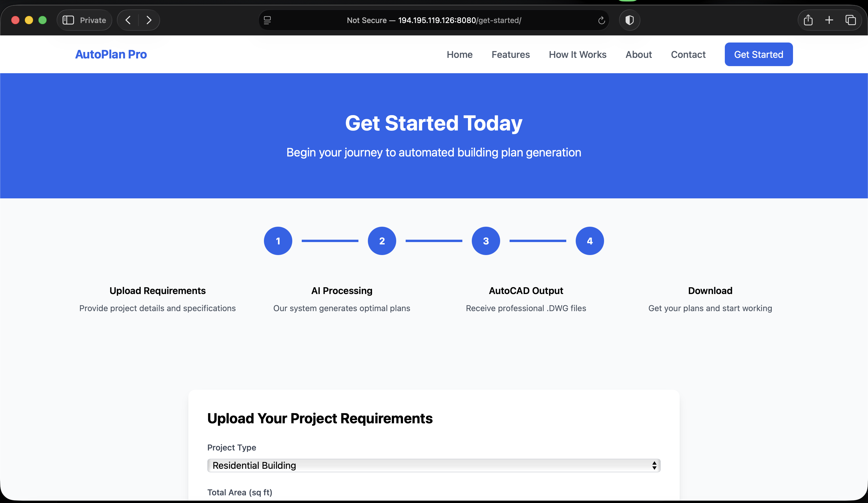868x503 pixels.
Task: Open the privacy shield icon
Action: tap(629, 20)
